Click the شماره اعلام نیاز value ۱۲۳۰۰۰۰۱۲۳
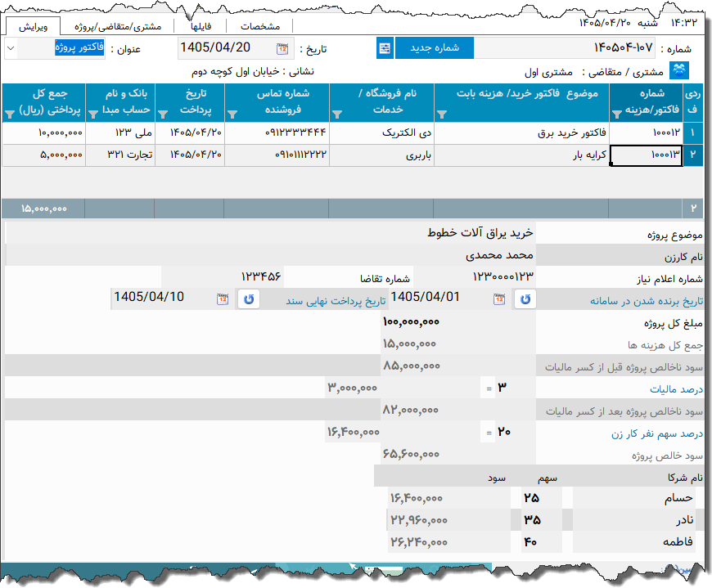Image resolution: width=712 pixels, height=588 pixels. click(475, 276)
